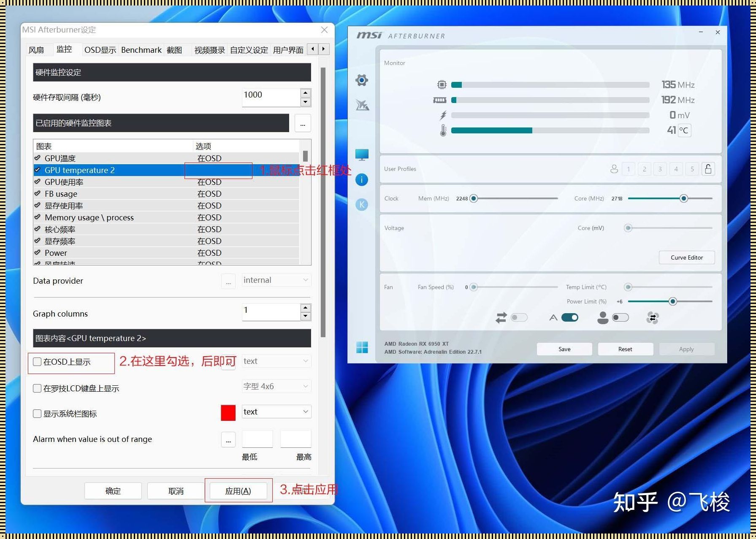This screenshot has width=756, height=539.
Task: Open the Curve Editor
Action: (687, 257)
